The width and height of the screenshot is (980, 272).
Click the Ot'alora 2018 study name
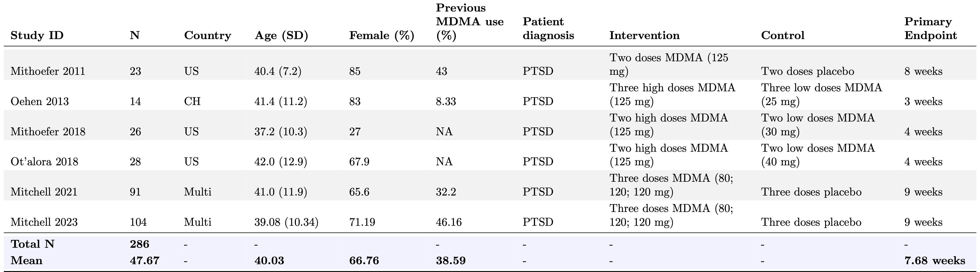pos(44,162)
